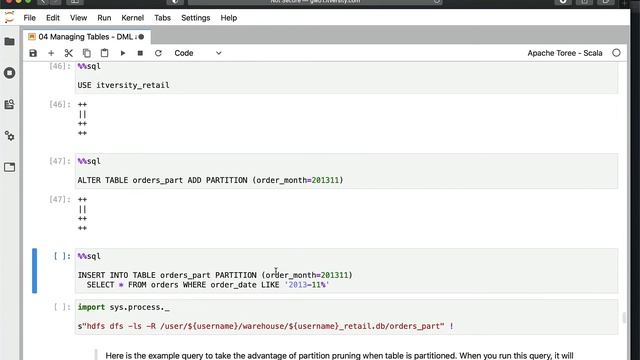640x360 pixels.
Task: Select the 04 Managing Tables - DML tab
Action: click(86, 37)
